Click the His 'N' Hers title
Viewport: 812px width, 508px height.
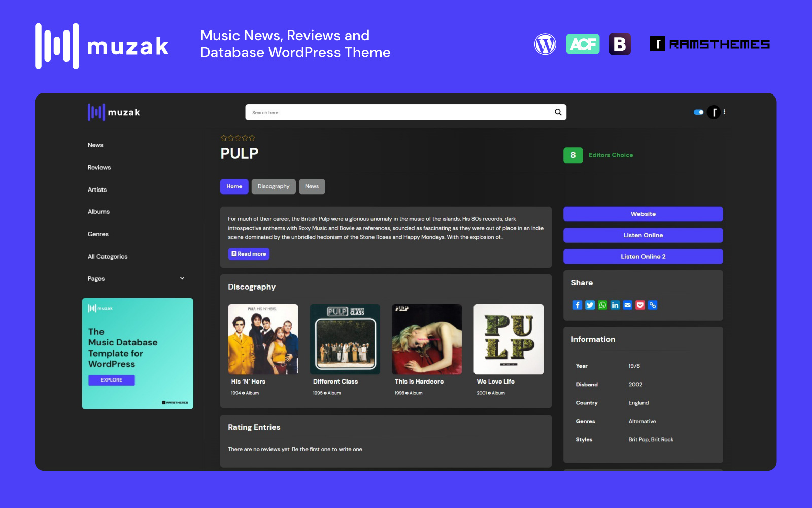pyautogui.click(x=248, y=382)
